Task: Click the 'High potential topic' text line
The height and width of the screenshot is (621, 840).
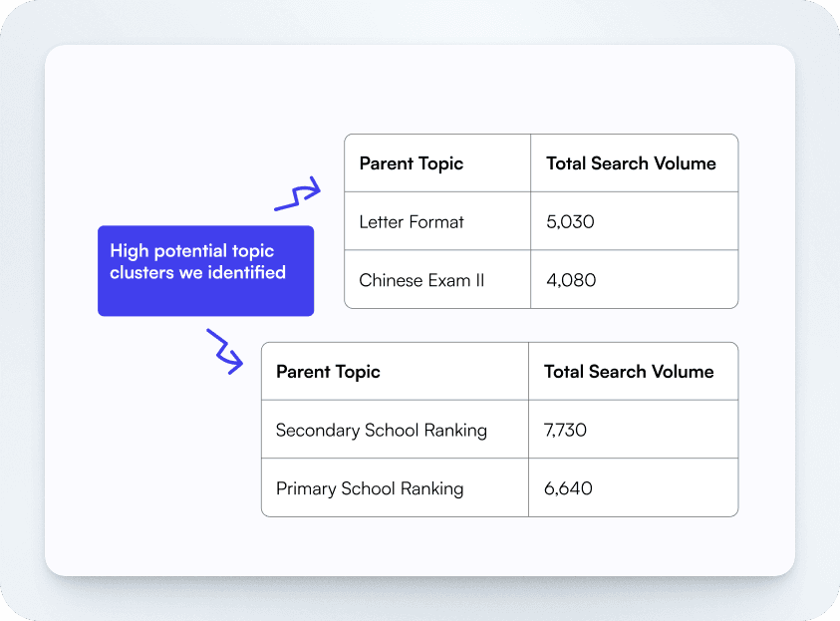Action: click(x=191, y=251)
